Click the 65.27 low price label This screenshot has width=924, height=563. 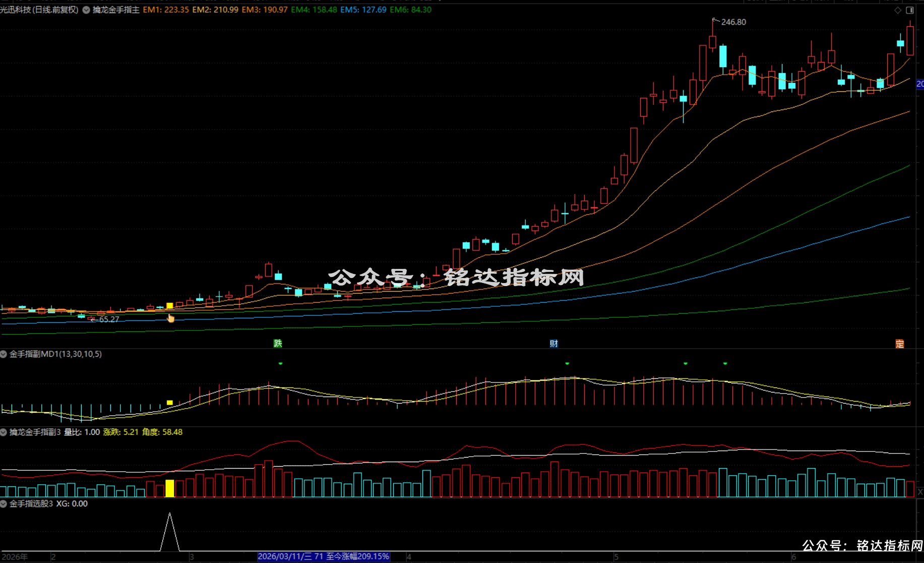109,319
